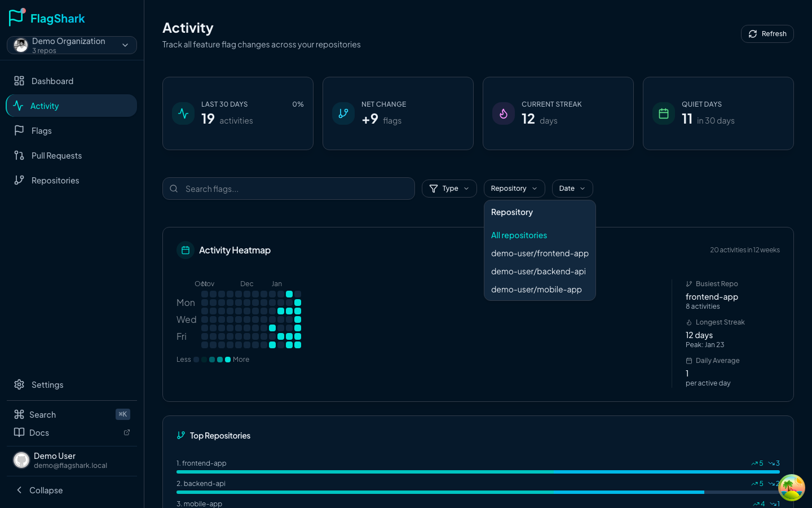Open the Pull Requests section
812x508 pixels.
click(x=56, y=156)
